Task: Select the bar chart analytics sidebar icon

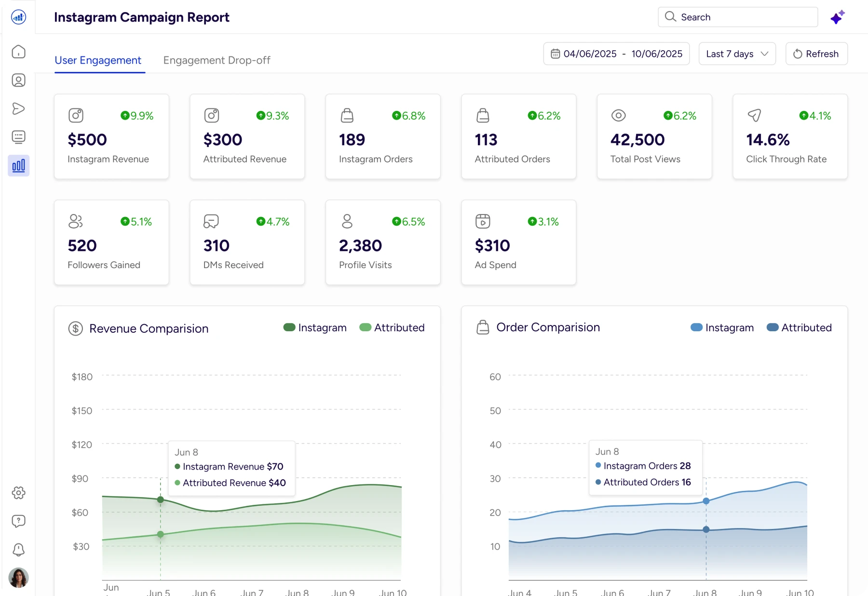Action: [18, 166]
